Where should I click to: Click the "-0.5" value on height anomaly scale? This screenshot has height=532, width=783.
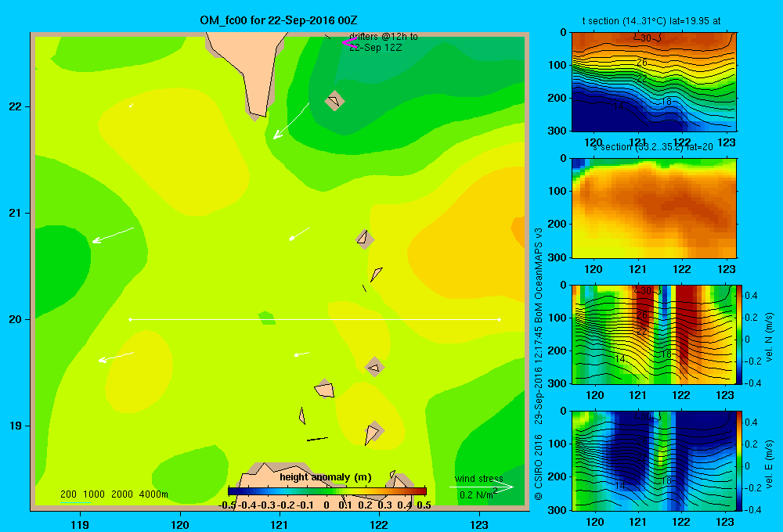[227, 505]
